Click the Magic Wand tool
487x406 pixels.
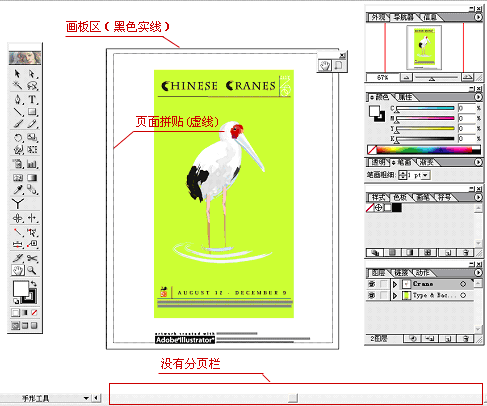pos(18,86)
